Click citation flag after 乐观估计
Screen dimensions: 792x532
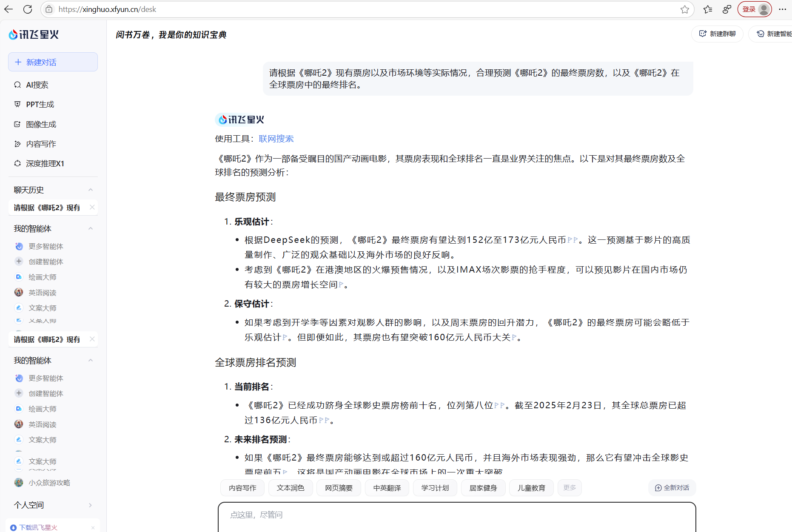pos(285,337)
